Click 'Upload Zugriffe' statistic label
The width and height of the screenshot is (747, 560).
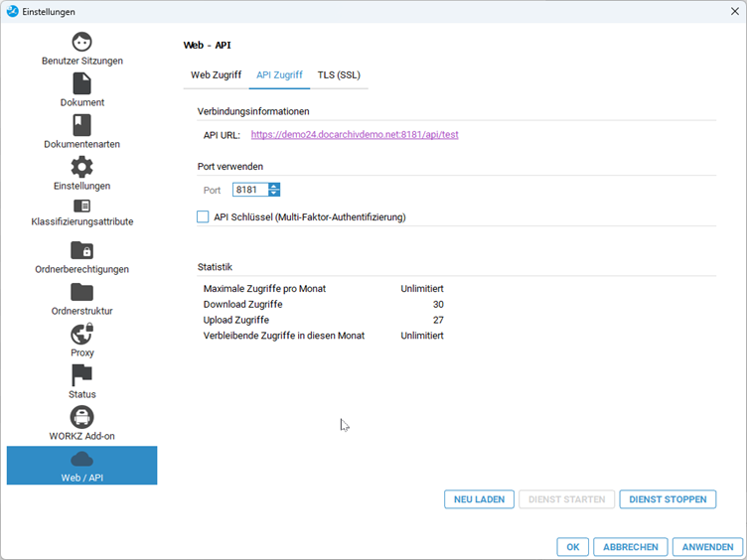point(236,320)
